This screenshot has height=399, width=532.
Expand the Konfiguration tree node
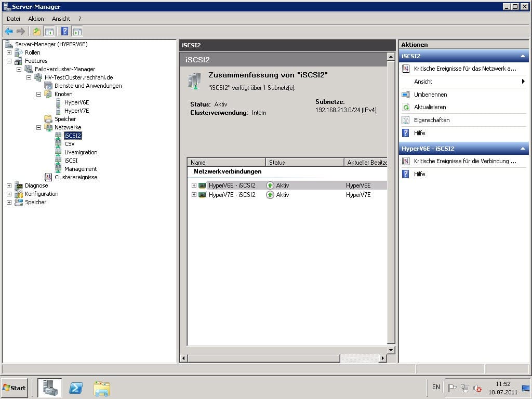(x=9, y=194)
